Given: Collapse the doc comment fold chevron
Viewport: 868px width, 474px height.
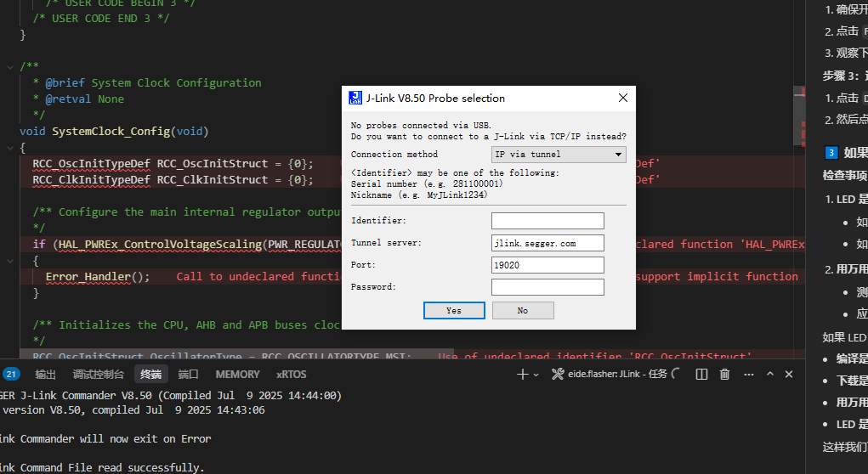Looking at the screenshot, I should [x=10, y=67].
